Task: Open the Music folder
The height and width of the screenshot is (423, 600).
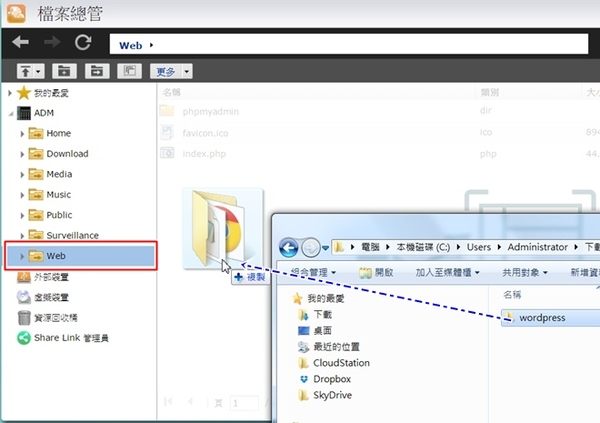Action: point(50,194)
